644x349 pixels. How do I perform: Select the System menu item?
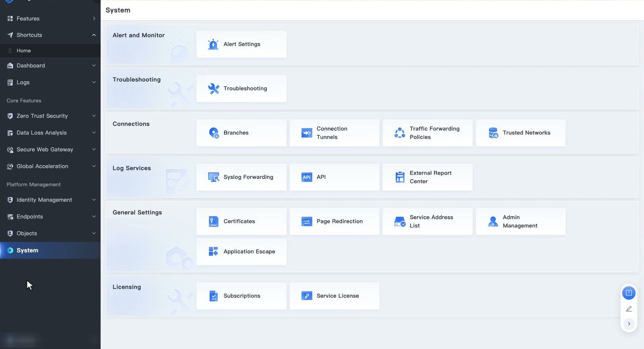click(x=50, y=250)
